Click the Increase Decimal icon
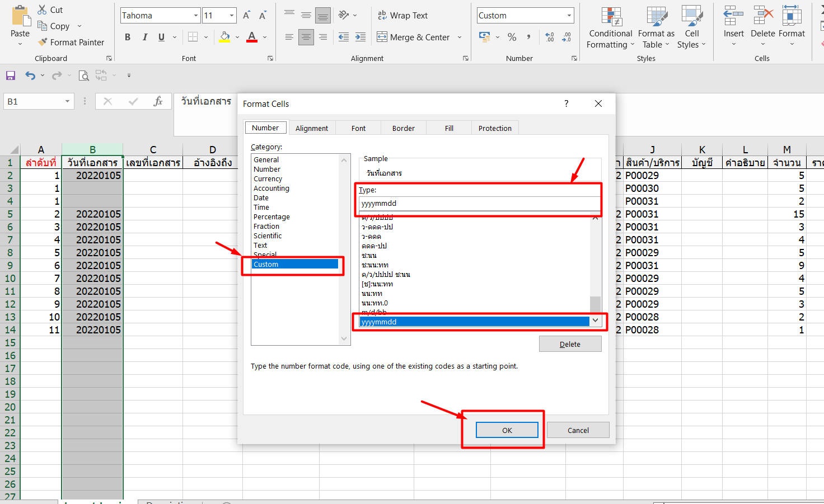824x504 pixels. click(550, 37)
